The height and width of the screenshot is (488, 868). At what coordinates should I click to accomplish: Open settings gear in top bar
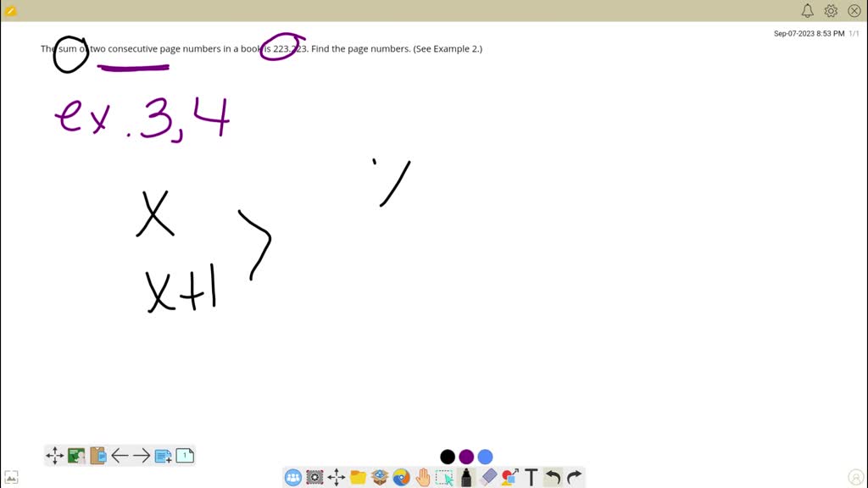(x=831, y=10)
